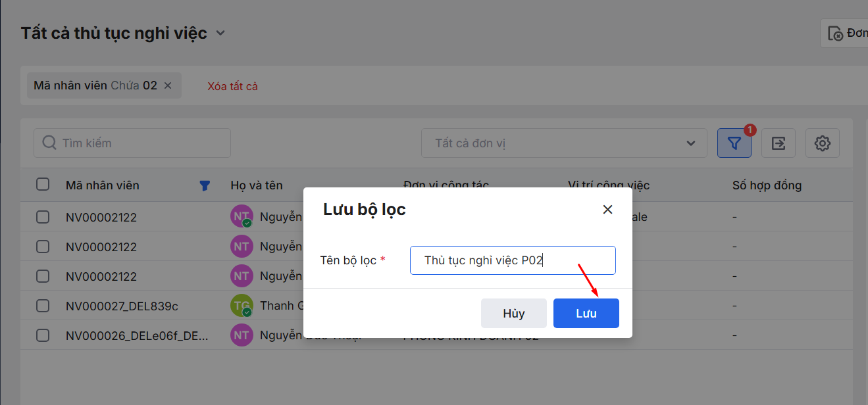
Task: Click the Số hợp đồng column header
Action: (767, 185)
